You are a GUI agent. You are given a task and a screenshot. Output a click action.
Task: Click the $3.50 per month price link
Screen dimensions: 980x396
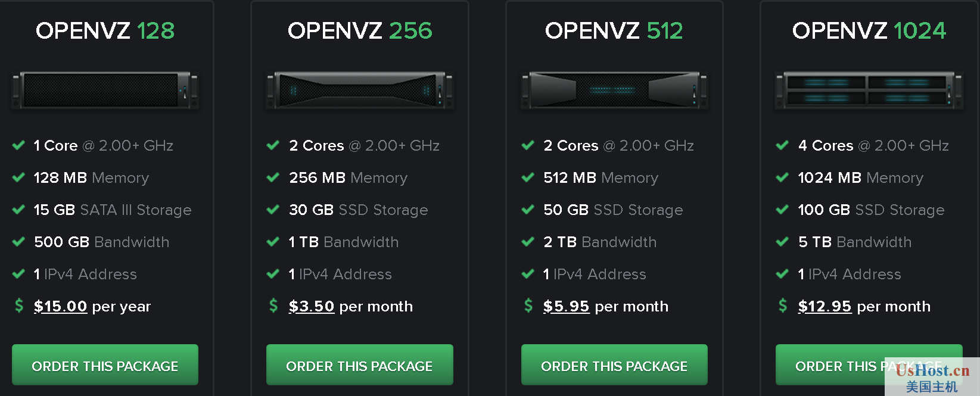tap(312, 307)
